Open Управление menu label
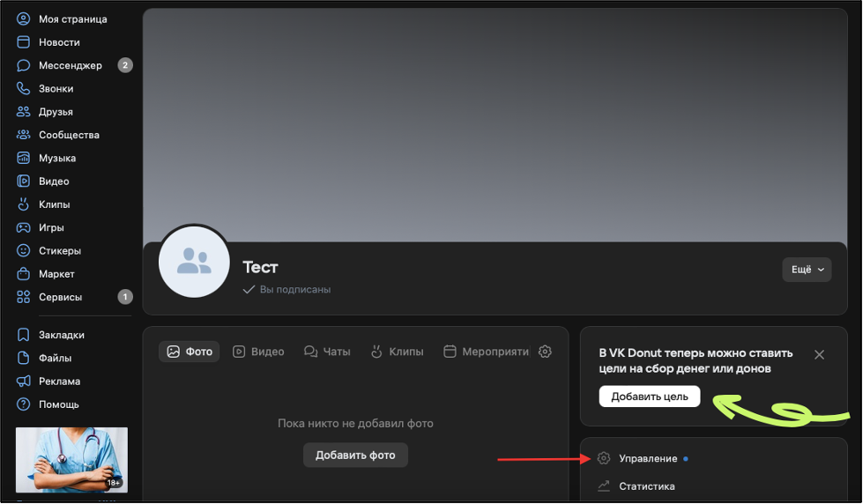 coord(648,458)
